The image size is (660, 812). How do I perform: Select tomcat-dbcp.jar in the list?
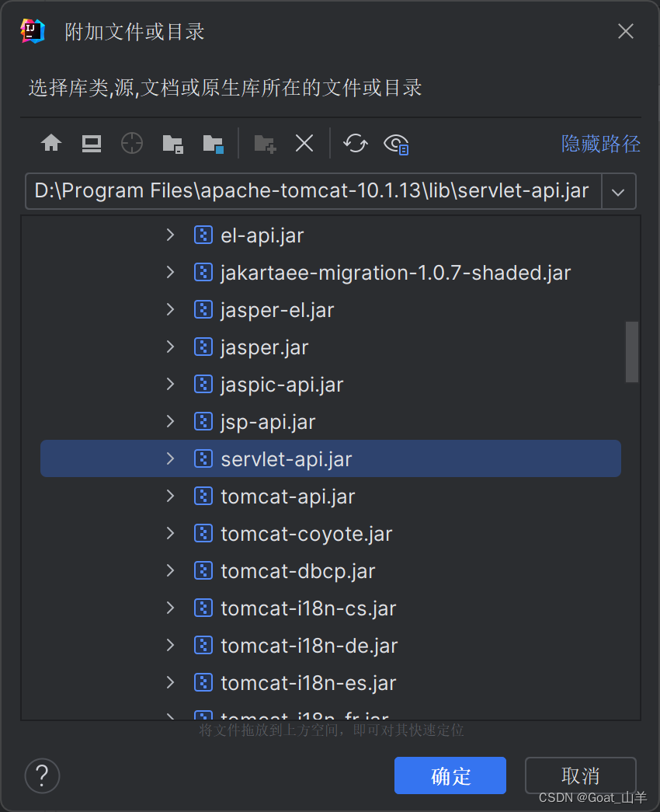click(298, 571)
